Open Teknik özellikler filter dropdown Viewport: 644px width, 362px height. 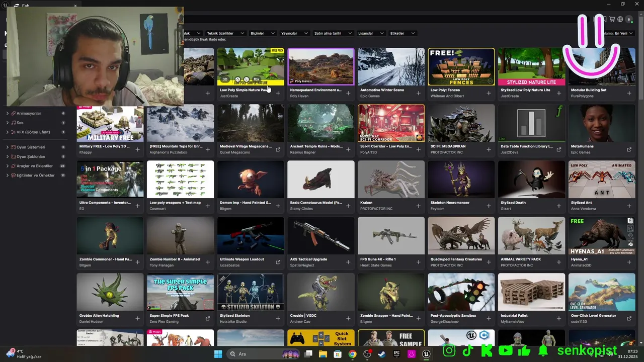click(x=226, y=33)
